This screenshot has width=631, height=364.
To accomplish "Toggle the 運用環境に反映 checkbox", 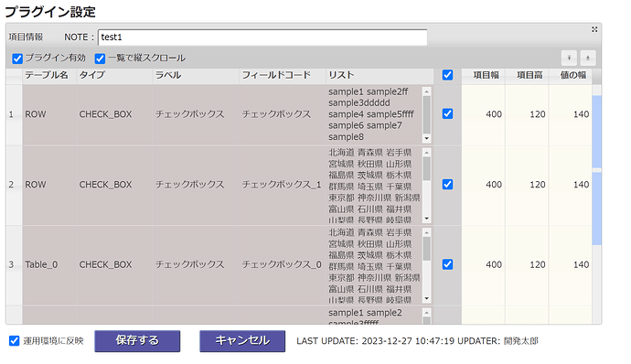I will pyautogui.click(x=14, y=341).
